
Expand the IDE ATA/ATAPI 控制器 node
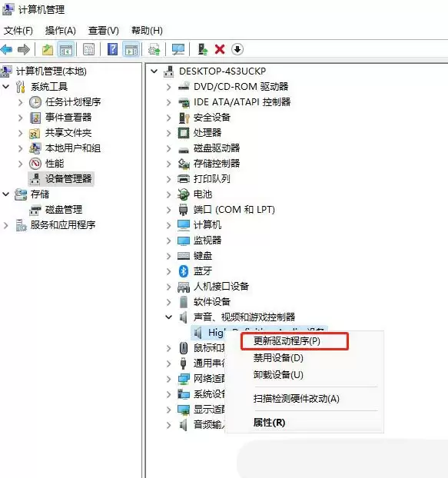168,102
